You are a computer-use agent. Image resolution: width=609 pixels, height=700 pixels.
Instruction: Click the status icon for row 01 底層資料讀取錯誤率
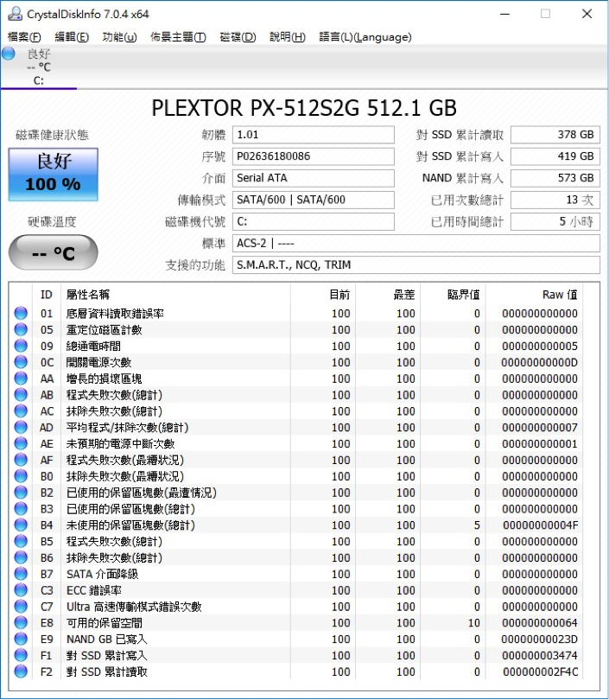21,313
